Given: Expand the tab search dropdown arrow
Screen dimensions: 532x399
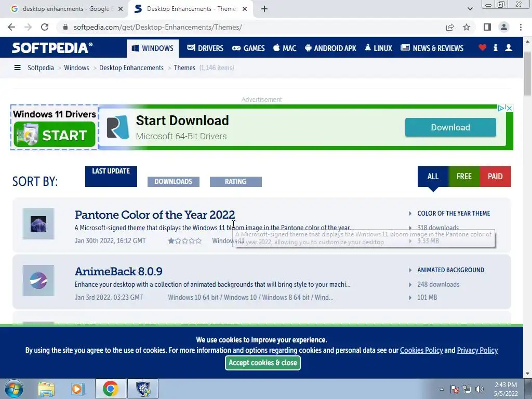Looking at the screenshot, I should 470,9.
